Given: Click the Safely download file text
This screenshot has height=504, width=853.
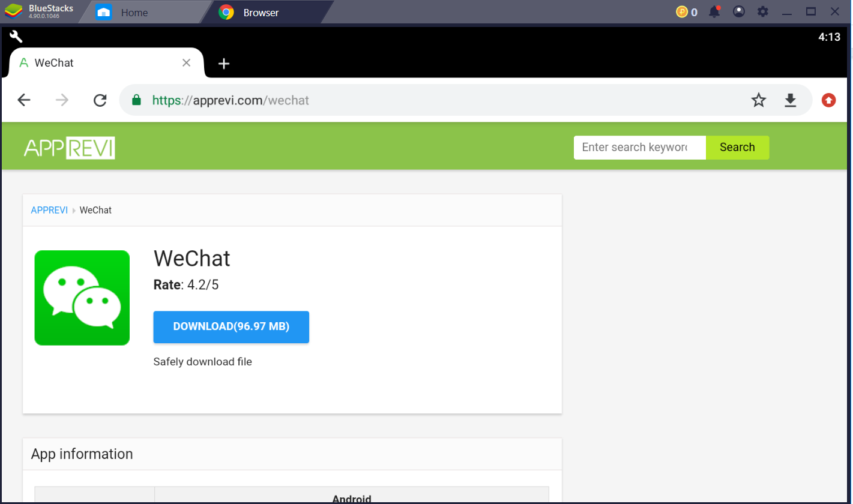Looking at the screenshot, I should click(203, 362).
